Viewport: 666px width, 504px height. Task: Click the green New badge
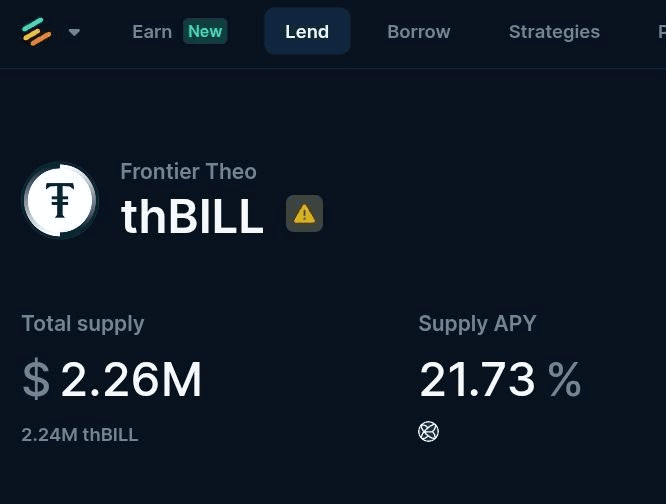point(205,32)
